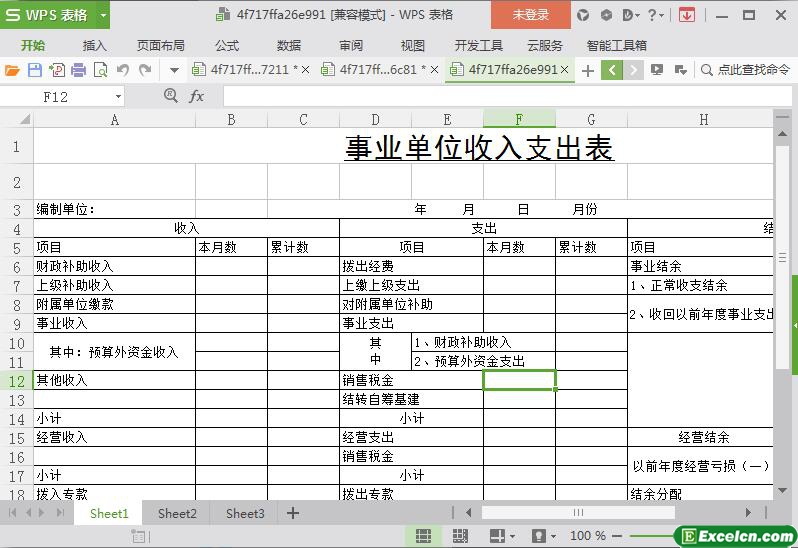Open the 开始 ribbon tab
The image size is (798, 548).
pyautogui.click(x=33, y=46)
